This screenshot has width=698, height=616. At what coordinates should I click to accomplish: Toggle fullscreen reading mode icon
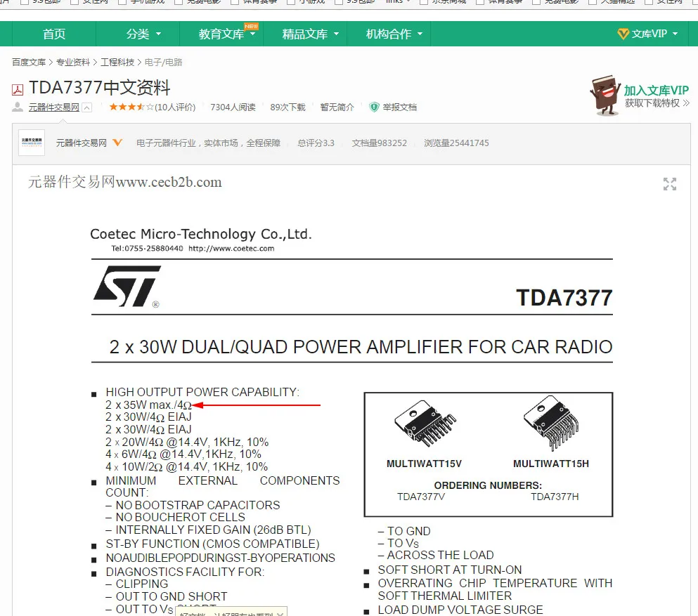click(x=669, y=184)
